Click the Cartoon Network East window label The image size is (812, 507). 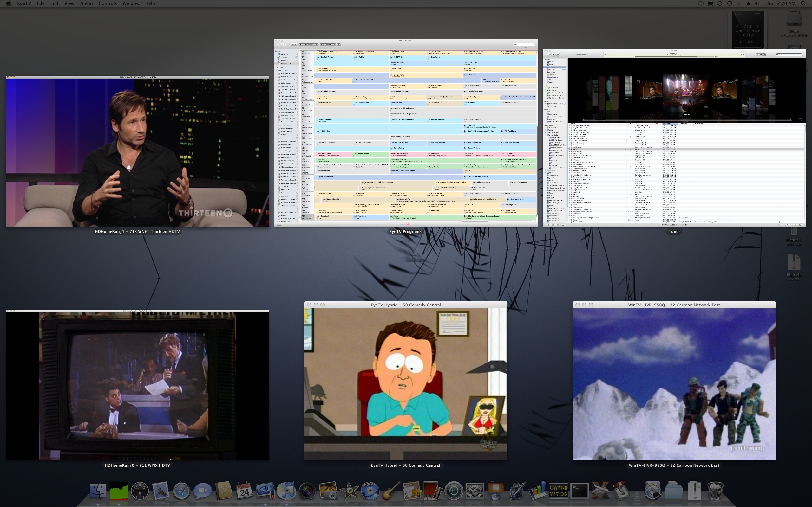click(x=674, y=465)
